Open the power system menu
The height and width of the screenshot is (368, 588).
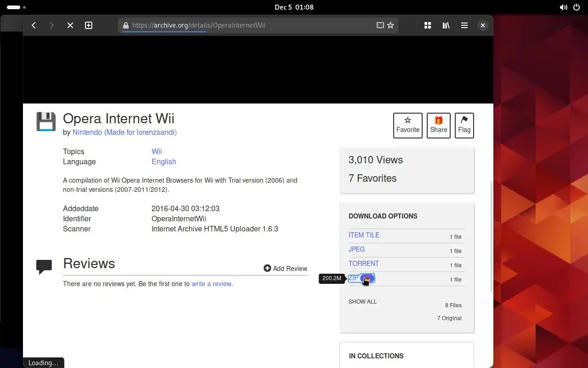tap(577, 7)
